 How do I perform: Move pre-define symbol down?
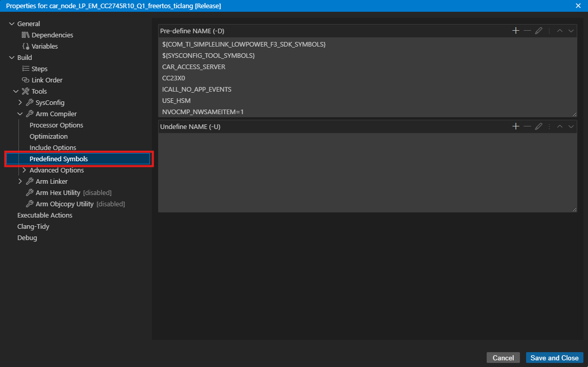[x=571, y=31]
